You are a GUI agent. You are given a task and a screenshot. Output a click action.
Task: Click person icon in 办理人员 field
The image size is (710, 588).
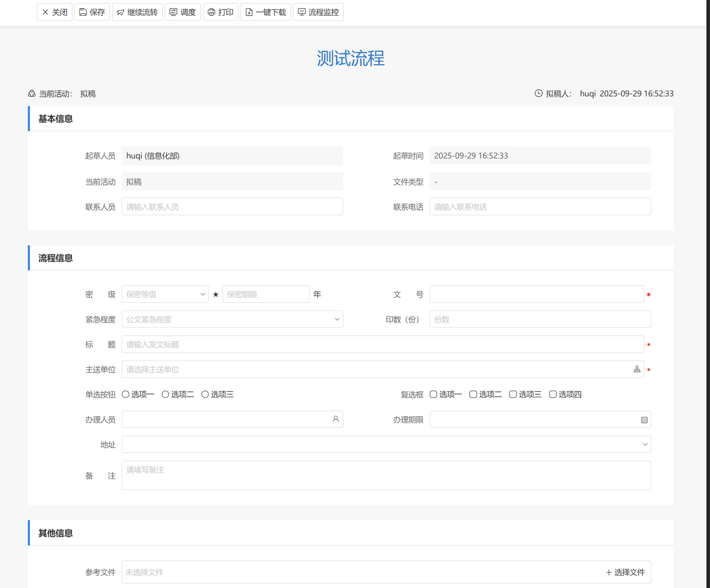[335, 419]
